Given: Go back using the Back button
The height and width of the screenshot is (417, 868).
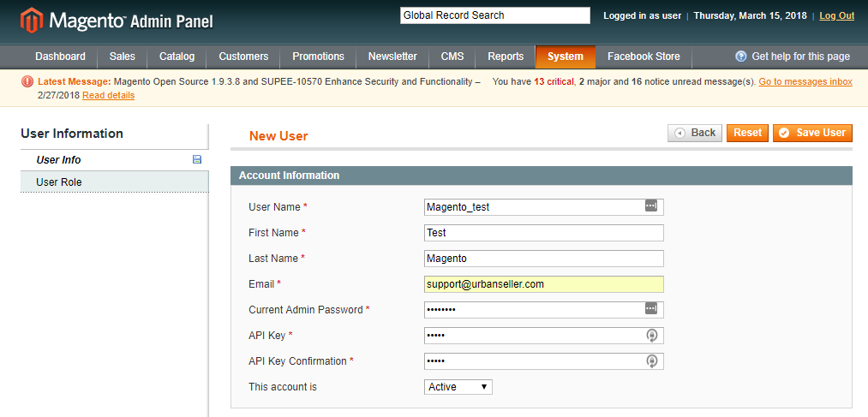Looking at the screenshot, I should pyautogui.click(x=695, y=133).
